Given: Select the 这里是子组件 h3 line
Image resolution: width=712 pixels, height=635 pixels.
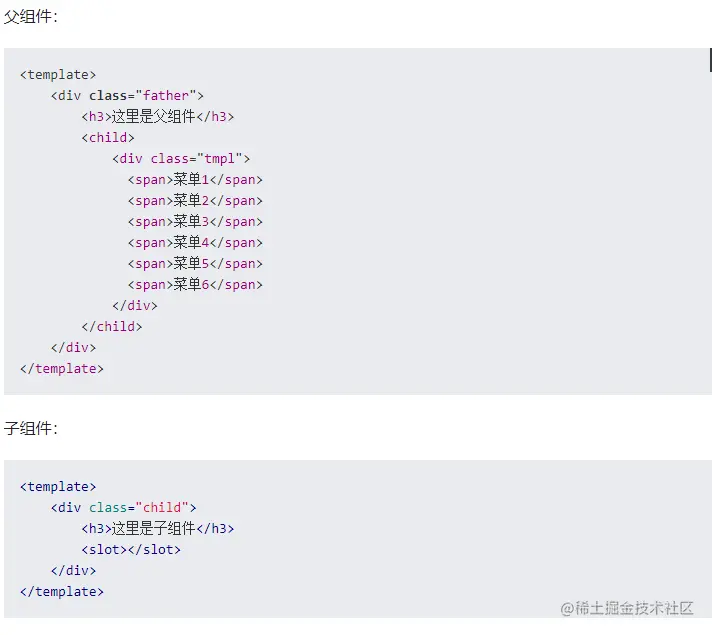Looking at the screenshot, I should (x=158, y=528).
